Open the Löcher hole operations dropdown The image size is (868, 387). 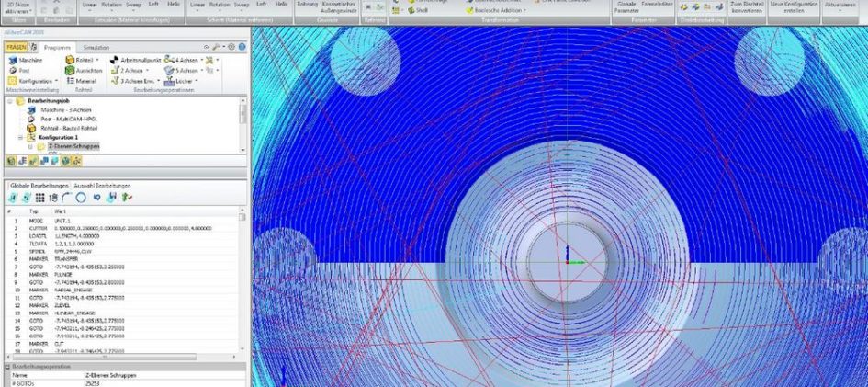(182, 81)
